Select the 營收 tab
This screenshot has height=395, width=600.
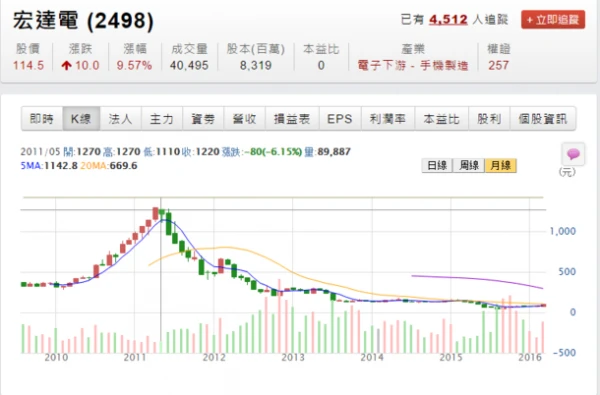click(x=245, y=119)
